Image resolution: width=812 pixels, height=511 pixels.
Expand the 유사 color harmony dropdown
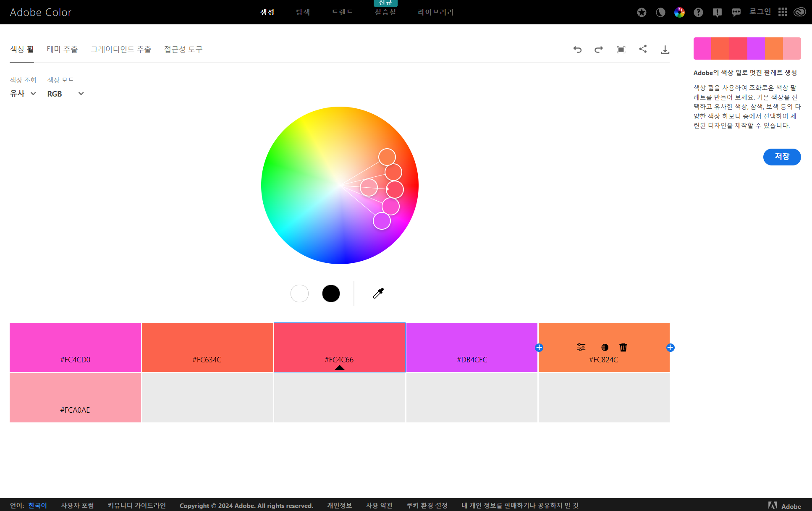coord(23,94)
